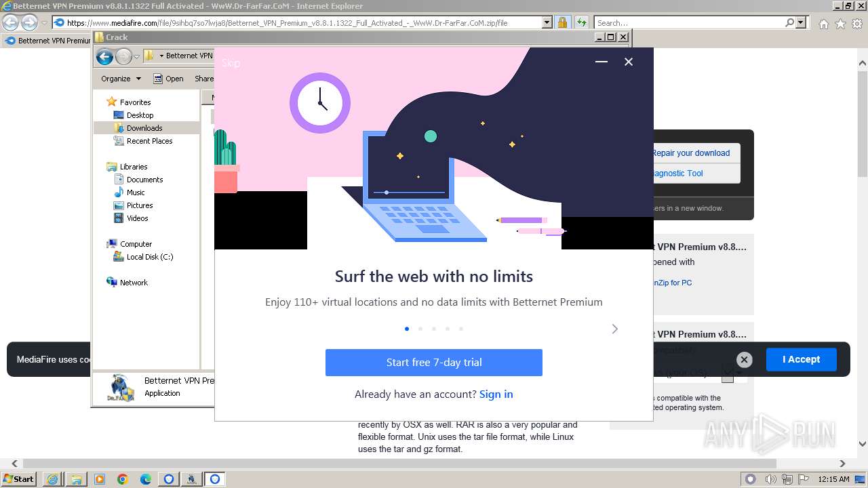Viewport: 868px width, 488px height.
Task: Open Internet Explorer taskbar icon
Action: click(x=52, y=479)
